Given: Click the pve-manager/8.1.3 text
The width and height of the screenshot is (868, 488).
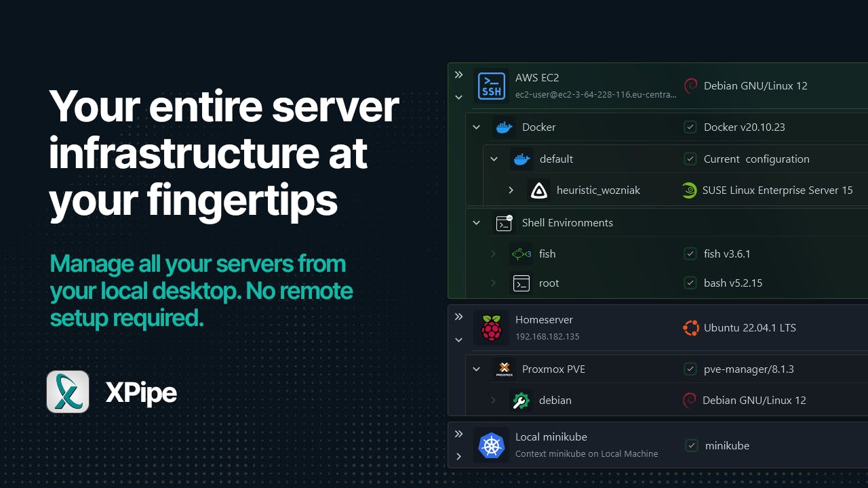Looking at the screenshot, I should tap(749, 369).
